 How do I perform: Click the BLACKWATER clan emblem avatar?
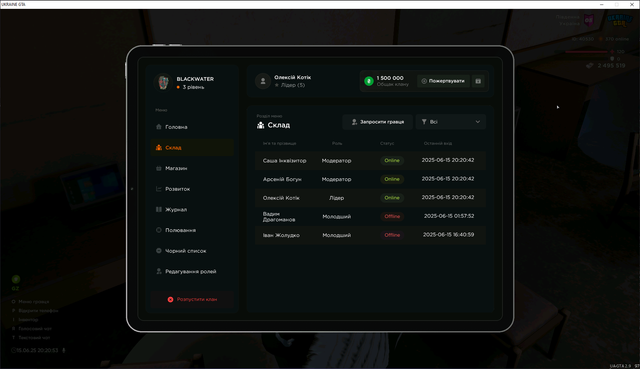tap(163, 82)
